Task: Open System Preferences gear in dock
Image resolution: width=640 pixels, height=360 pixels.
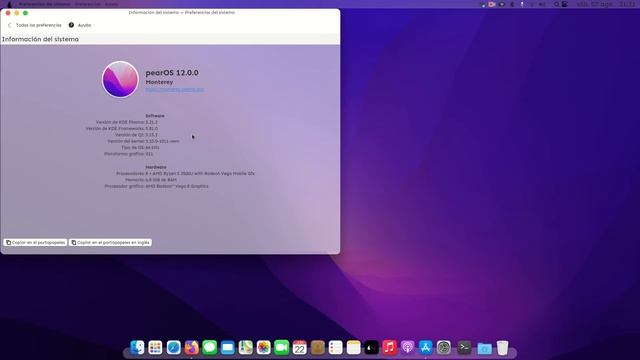Action: (444, 347)
